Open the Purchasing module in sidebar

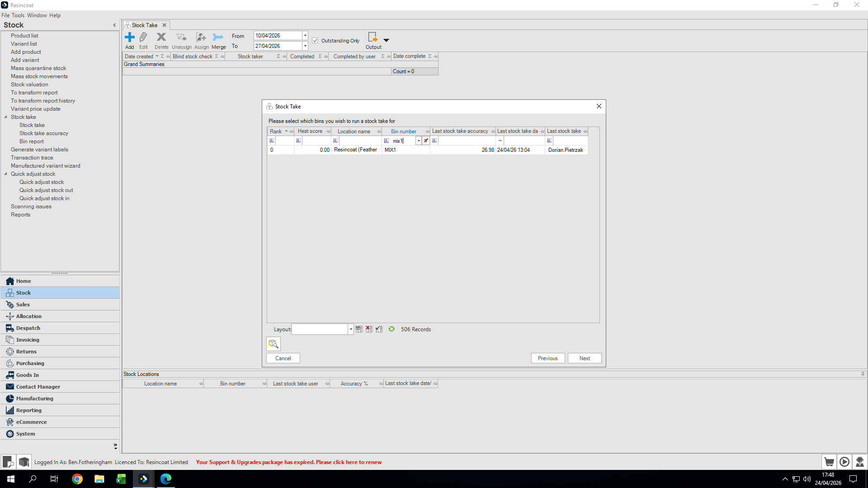(x=30, y=363)
